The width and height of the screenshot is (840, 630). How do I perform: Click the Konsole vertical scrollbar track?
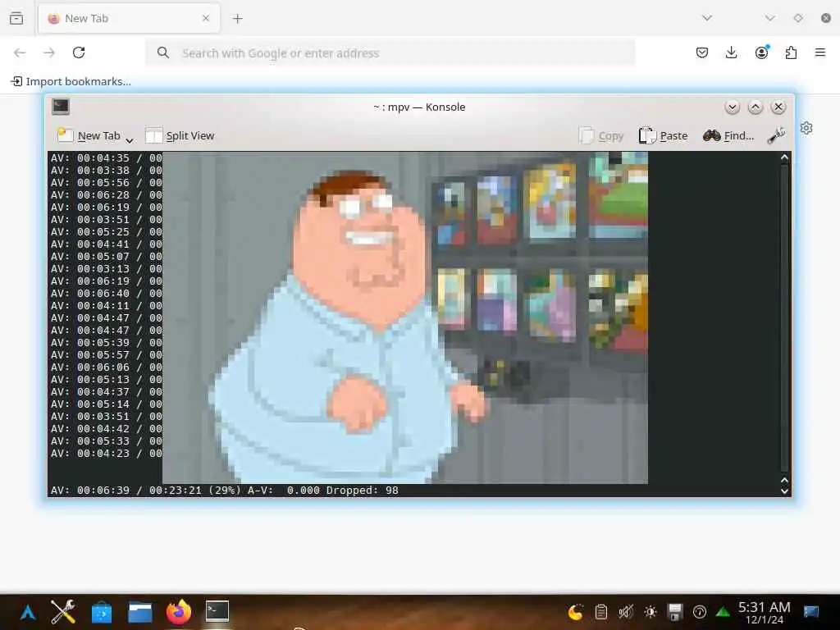(784, 318)
